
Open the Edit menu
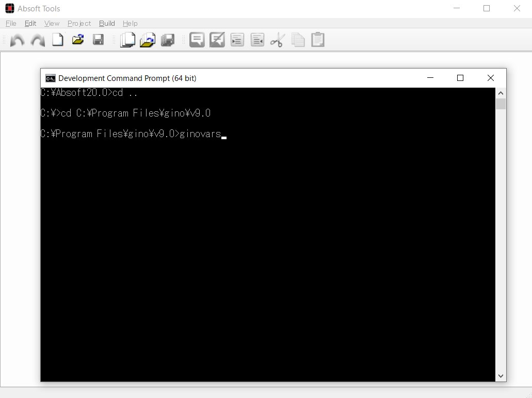(x=30, y=23)
